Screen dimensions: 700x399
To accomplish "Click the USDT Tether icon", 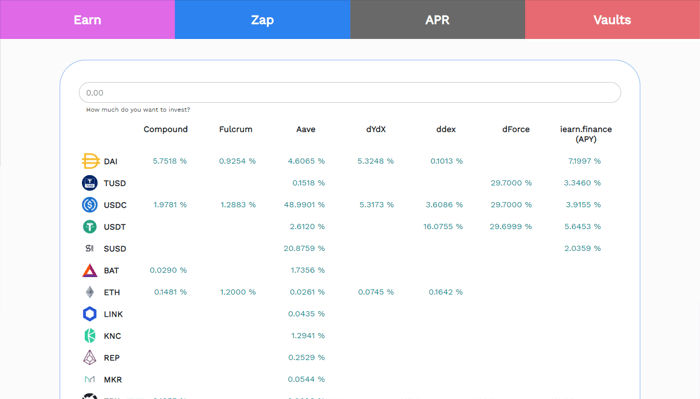I will [90, 227].
